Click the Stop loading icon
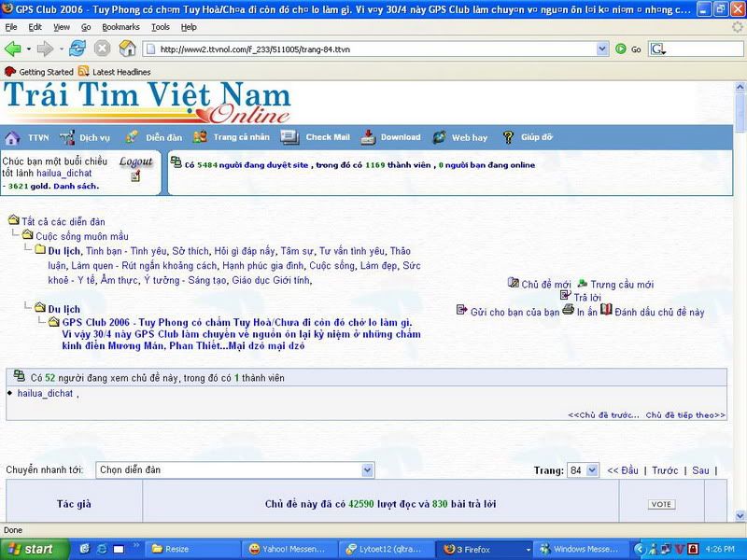 click(x=102, y=49)
